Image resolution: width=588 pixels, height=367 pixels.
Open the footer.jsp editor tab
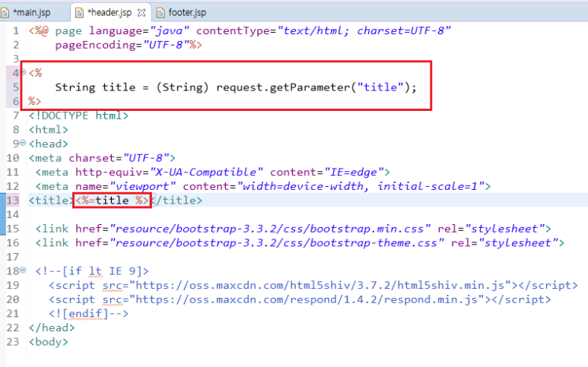click(x=187, y=12)
